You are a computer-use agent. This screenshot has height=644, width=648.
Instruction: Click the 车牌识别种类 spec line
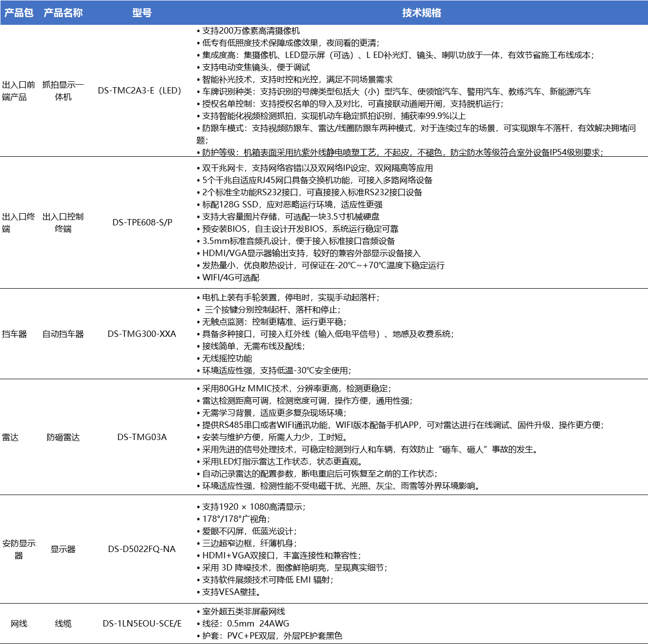394,92
